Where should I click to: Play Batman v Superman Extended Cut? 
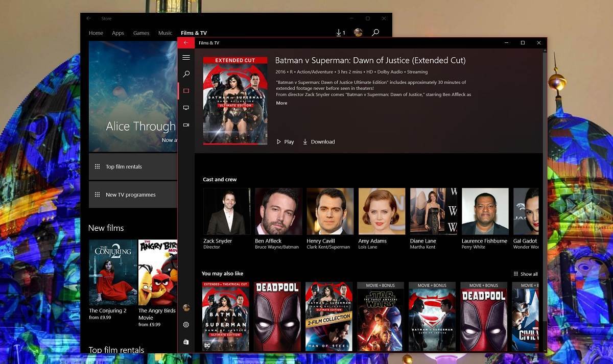[285, 141]
